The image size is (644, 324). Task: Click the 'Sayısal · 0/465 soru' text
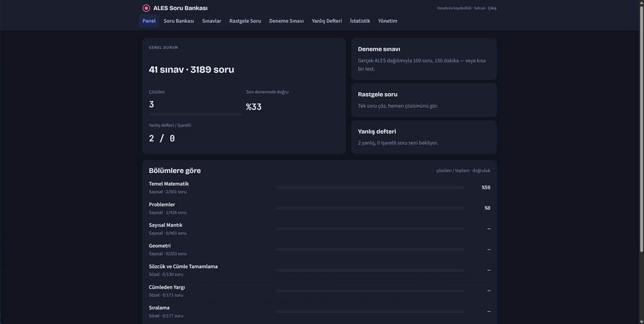pos(168,233)
